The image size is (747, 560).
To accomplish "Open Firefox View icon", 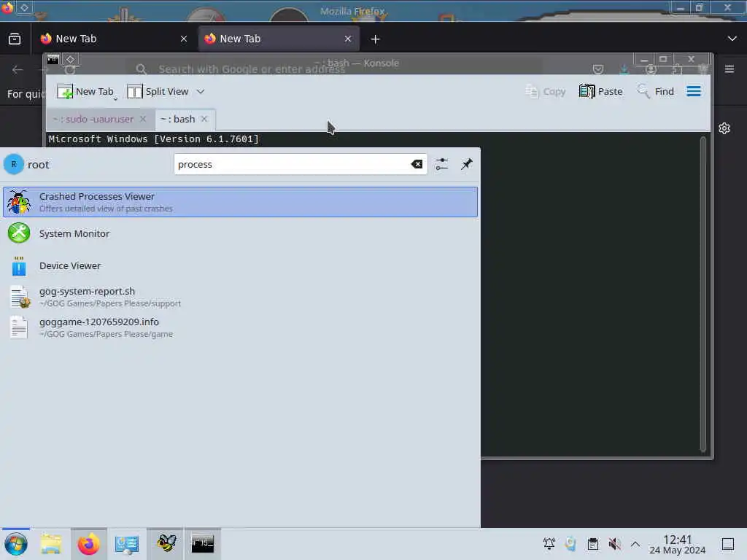I will point(15,39).
